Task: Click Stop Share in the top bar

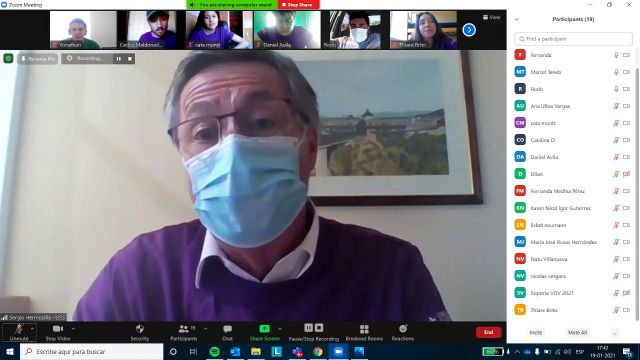Action: [298, 4]
